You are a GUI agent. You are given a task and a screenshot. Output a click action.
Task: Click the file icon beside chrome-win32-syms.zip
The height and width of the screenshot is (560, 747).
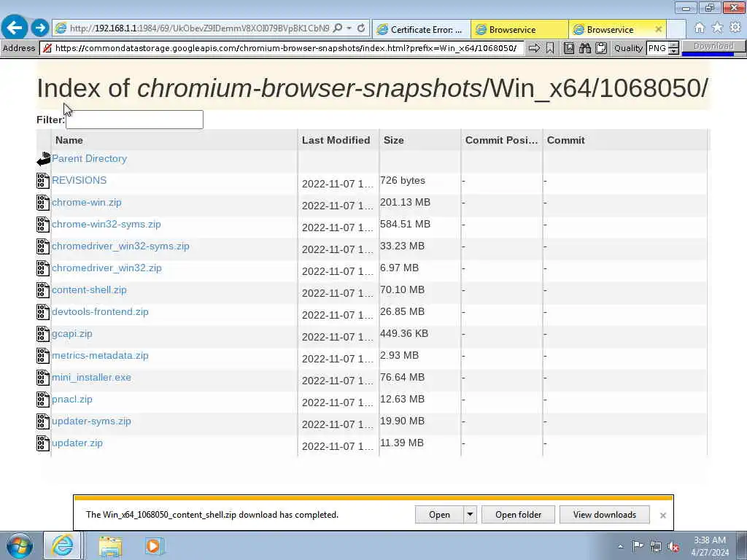pos(43,225)
